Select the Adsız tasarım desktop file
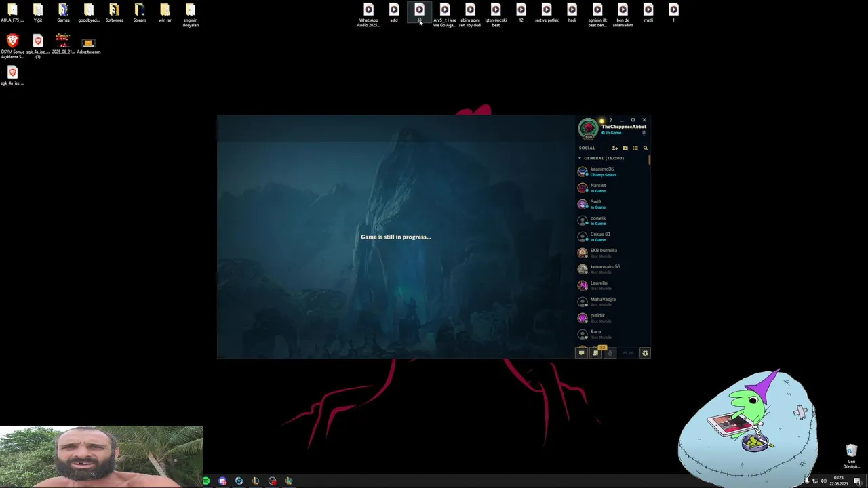This screenshot has height=488, width=868. (89, 45)
